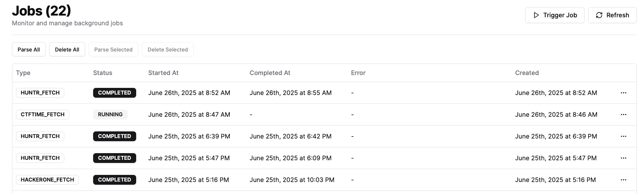Click the CTFTIME_FETCH type tag
Viewport: 644px width, 194px height.
[x=43, y=115]
